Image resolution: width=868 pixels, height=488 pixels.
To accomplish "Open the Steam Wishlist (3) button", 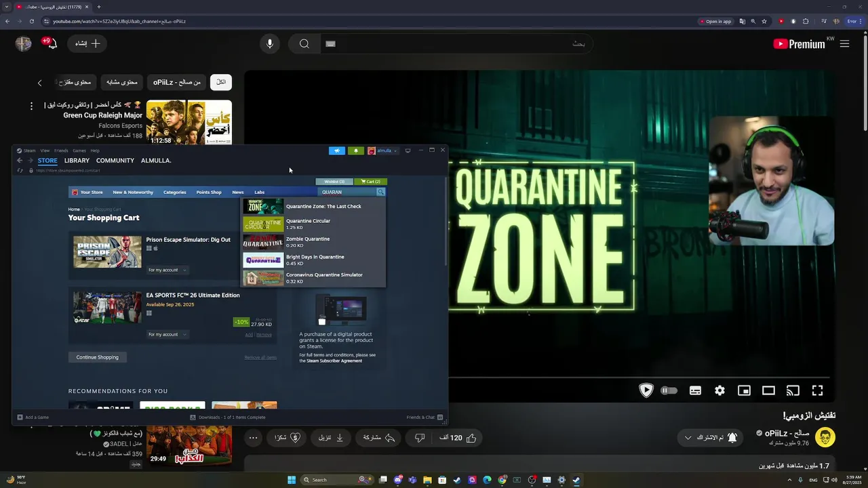I will 334,182.
